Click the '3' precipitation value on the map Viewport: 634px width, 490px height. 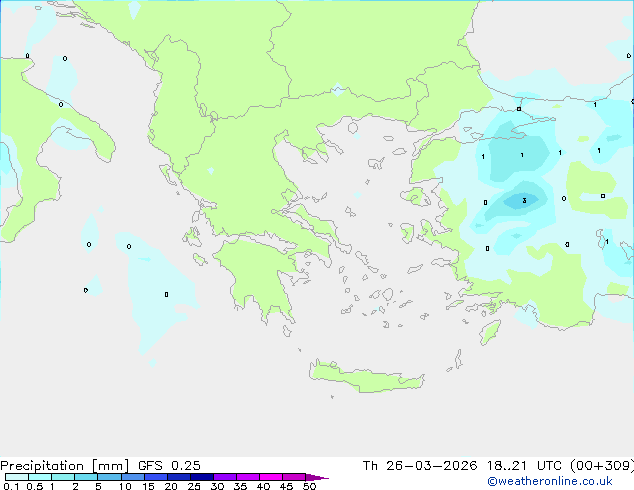[x=524, y=201]
